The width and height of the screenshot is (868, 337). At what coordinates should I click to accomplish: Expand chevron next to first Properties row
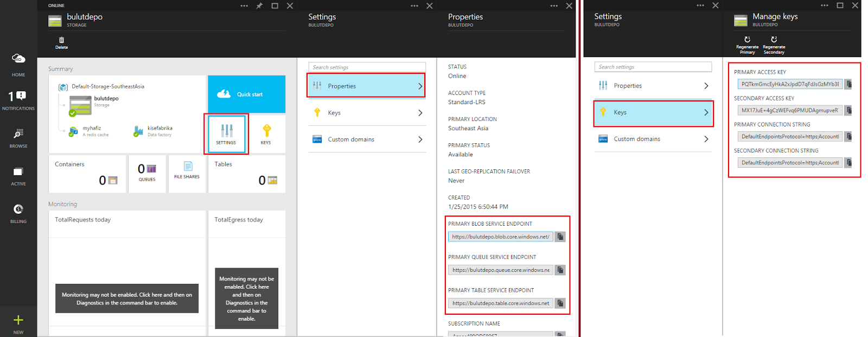coord(420,86)
